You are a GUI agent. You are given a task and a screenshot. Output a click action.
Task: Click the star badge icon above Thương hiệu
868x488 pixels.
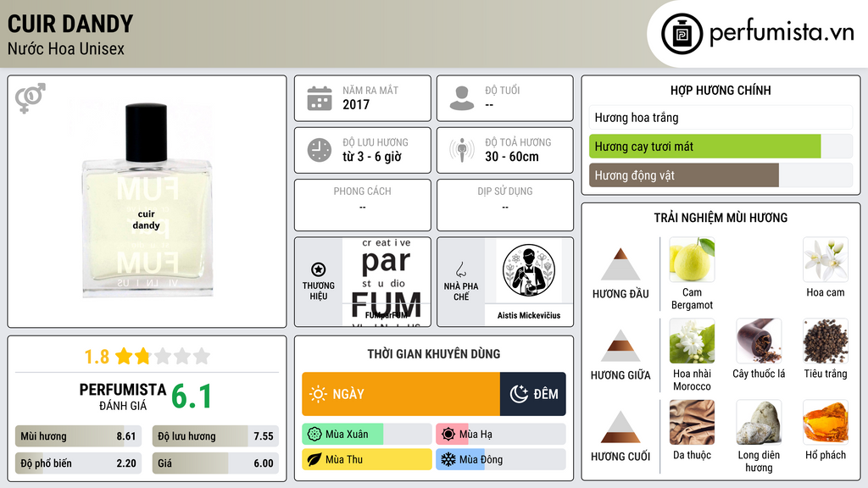(x=319, y=269)
